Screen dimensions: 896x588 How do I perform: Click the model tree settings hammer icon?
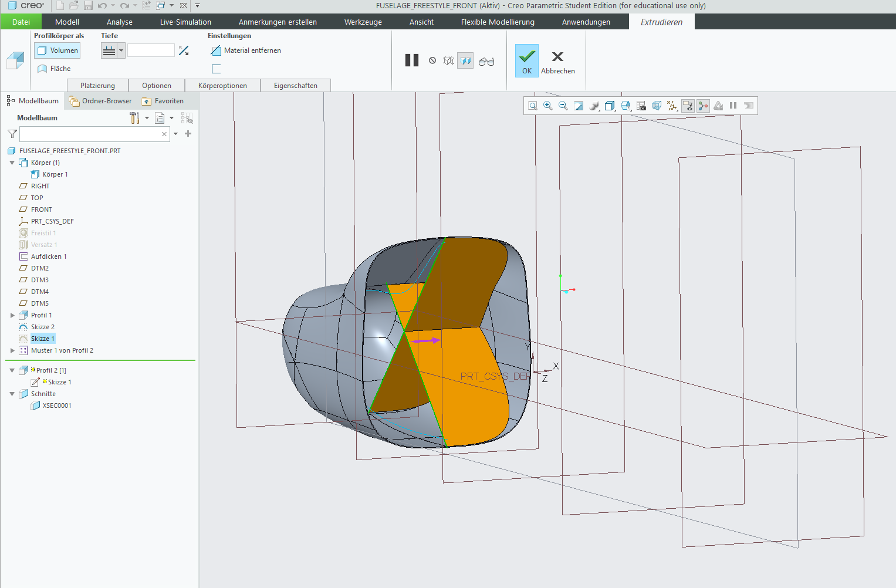tap(134, 117)
